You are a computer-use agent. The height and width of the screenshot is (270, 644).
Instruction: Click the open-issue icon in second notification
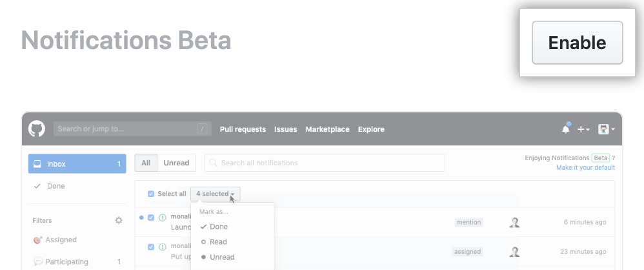tap(162, 247)
